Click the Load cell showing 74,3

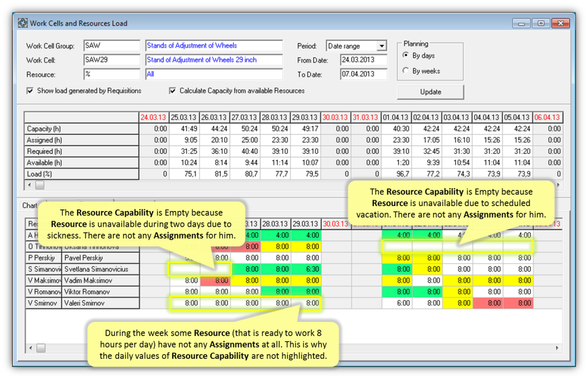pyautogui.click(x=456, y=174)
